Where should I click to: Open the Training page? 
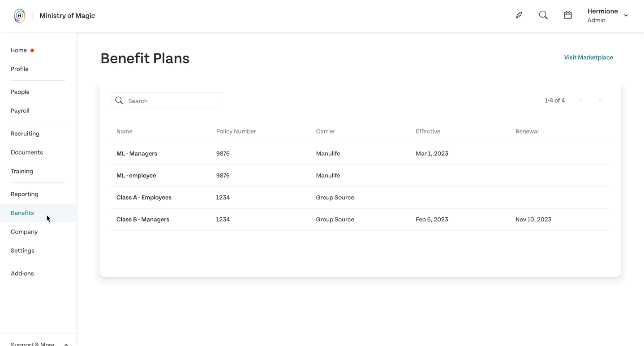point(21,171)
